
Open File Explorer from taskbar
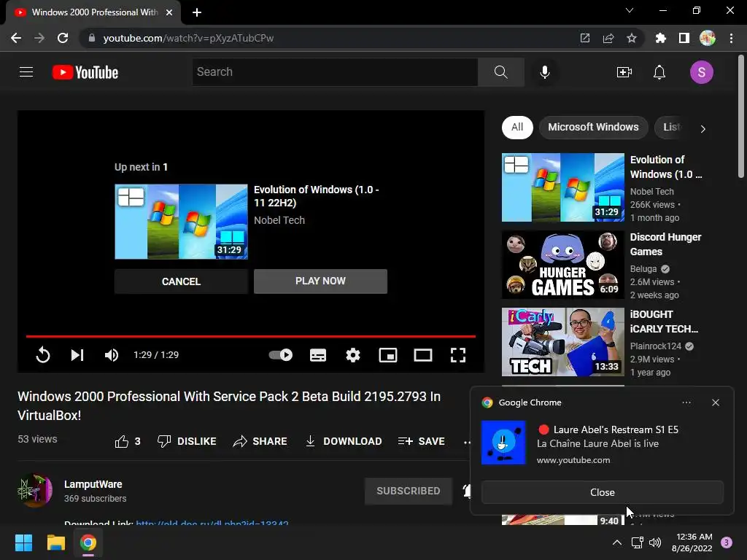[x=55, y=542]
